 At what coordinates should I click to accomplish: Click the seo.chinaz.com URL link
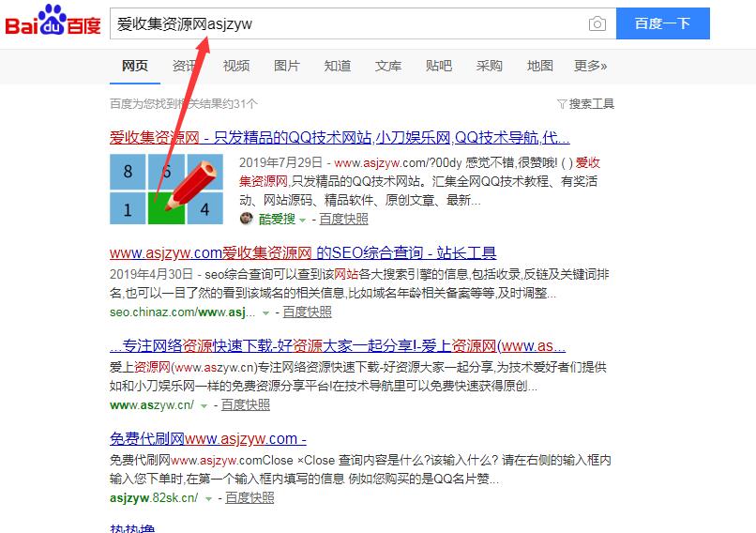[x=182, y=312]
